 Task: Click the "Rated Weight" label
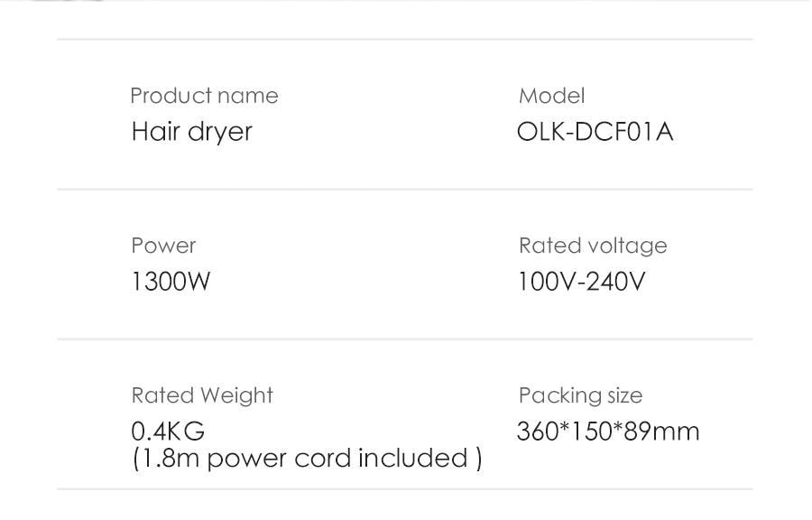tap(202, 395)
